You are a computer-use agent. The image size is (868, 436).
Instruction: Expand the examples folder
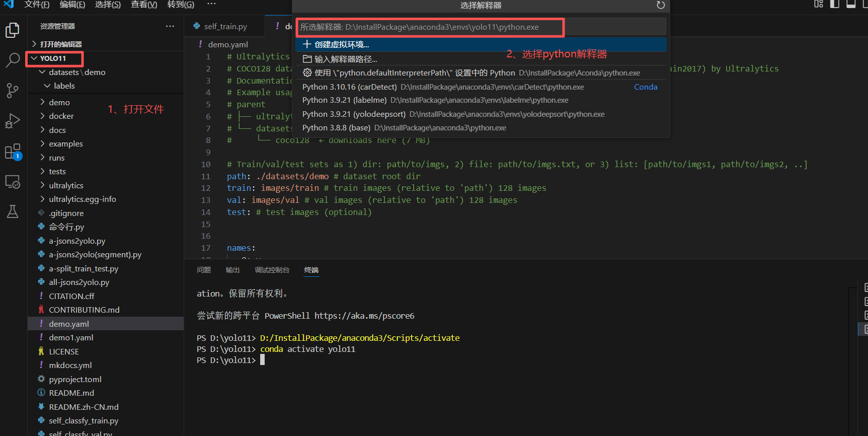pyautogui.click(x=106, y=144)
